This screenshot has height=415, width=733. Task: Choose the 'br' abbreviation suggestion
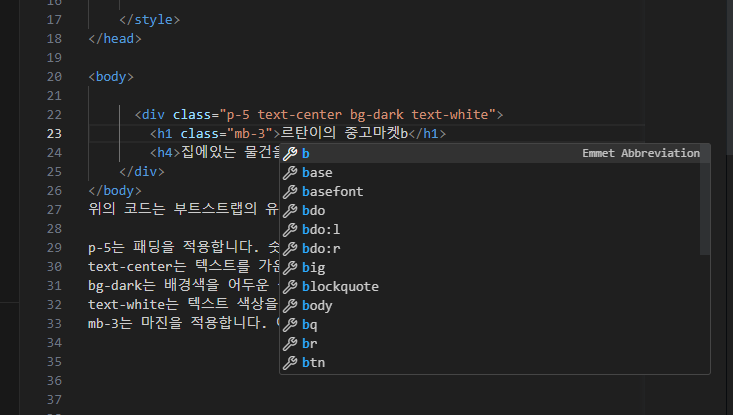click(x=495, y=343)
